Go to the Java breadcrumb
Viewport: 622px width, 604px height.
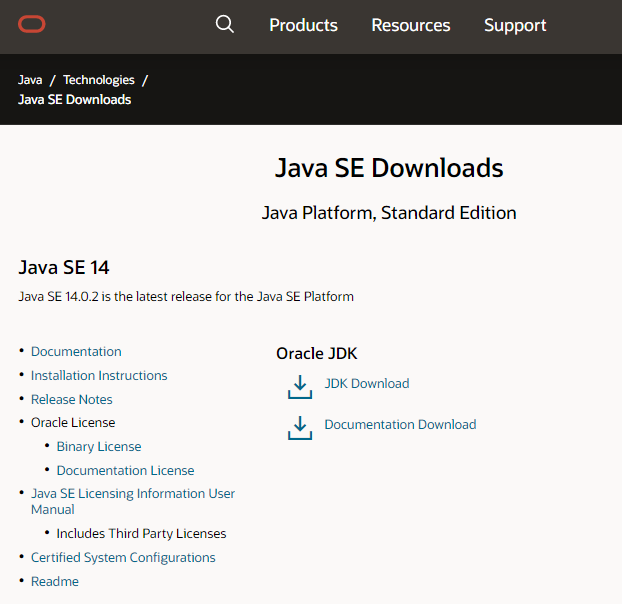(x=30, y=80)
